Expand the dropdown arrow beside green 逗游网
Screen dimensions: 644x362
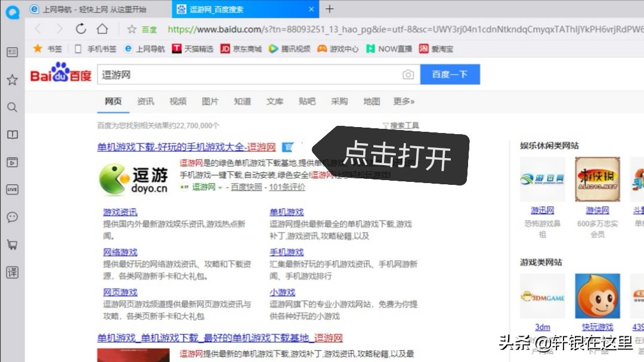220,187
